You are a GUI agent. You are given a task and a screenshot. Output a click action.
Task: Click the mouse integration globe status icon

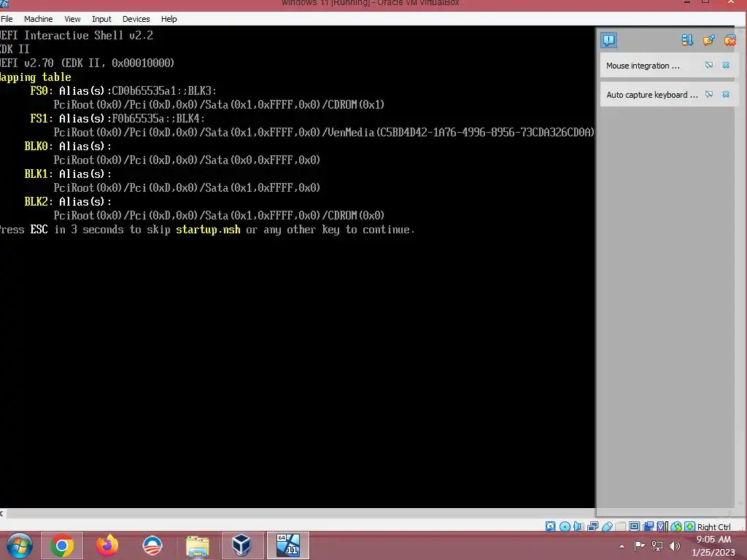[x=676, y=526]
